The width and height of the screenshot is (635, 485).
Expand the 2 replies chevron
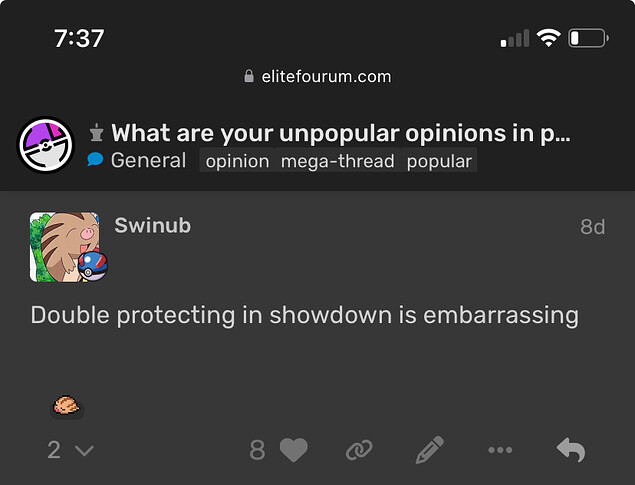(70, 450)
